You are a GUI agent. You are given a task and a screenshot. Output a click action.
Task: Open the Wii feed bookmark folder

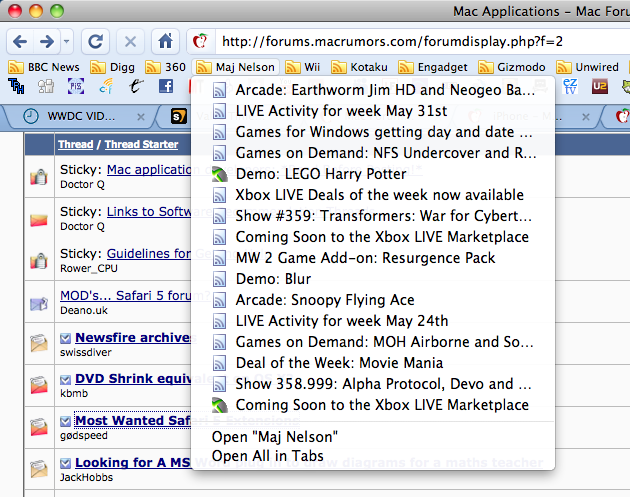pyautogui.click(x=303, y=67)
